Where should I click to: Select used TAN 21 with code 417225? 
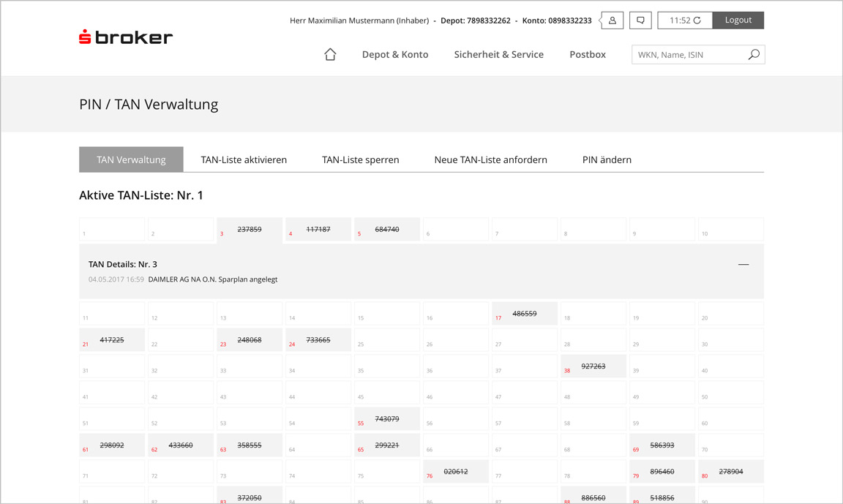(x=112, y=340)
